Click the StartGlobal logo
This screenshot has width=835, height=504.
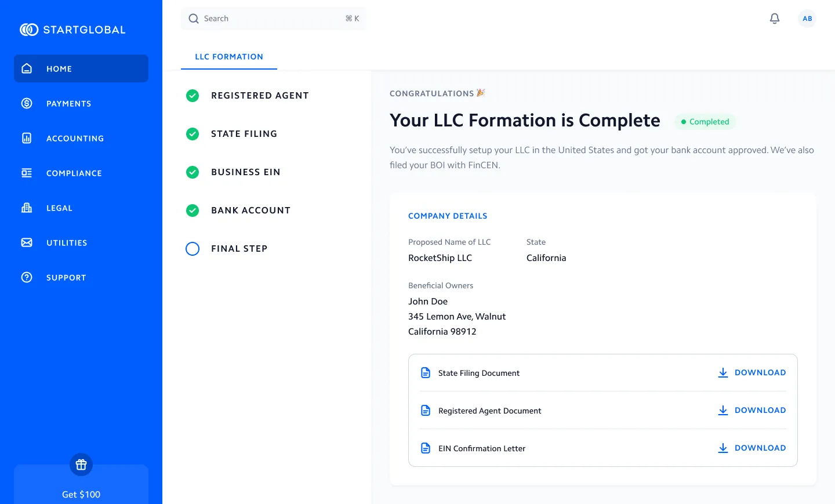pyautogui.click(x=72, y=29)
